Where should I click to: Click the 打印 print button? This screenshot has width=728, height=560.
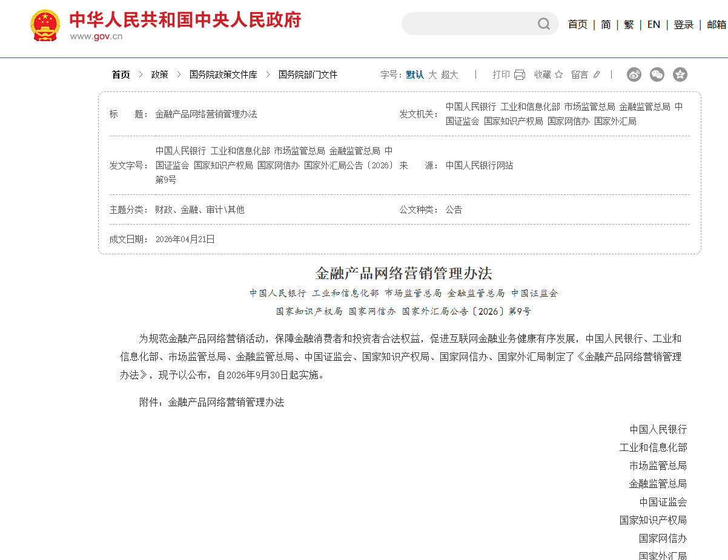[x=501, y=74]
